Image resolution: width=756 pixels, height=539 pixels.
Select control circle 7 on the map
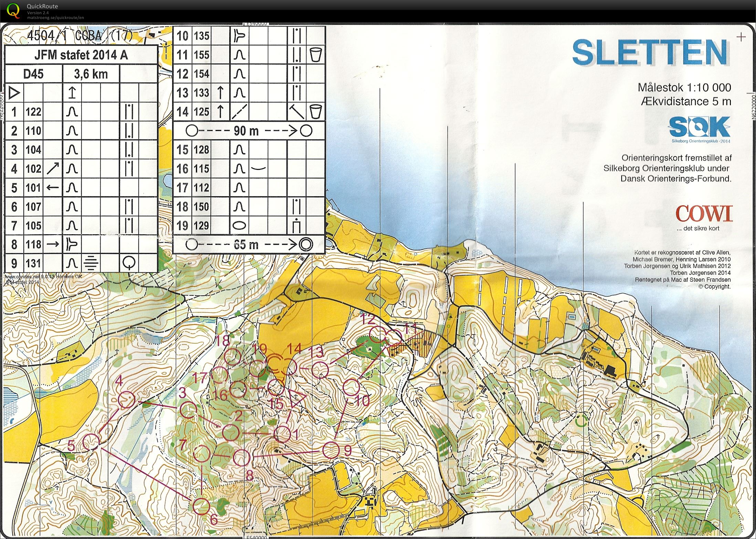pos(201,453)
